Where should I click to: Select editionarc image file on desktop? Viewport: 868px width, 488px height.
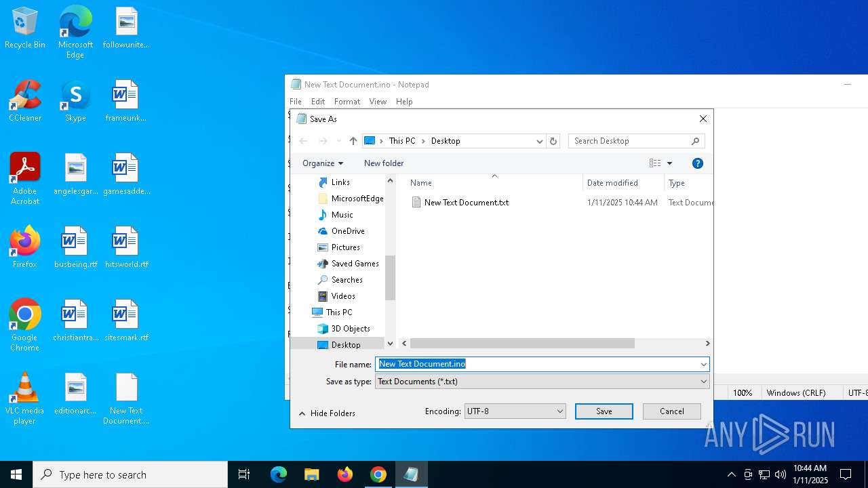point(75,394)
